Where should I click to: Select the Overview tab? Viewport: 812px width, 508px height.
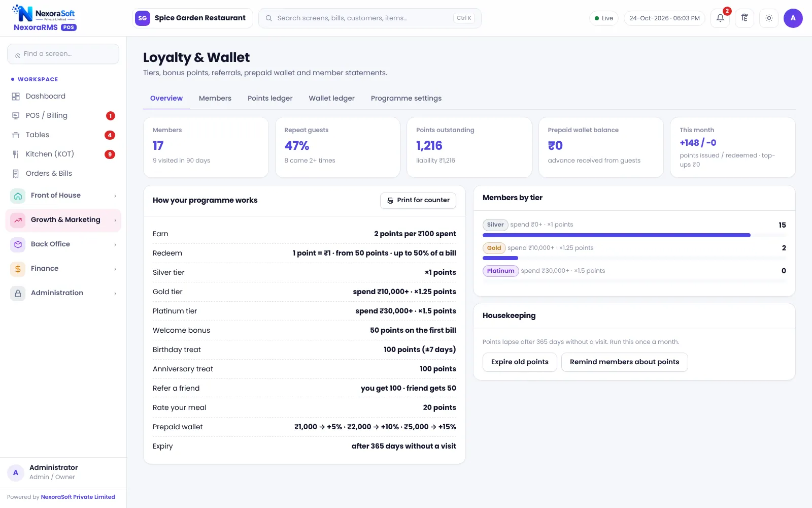coord(166,99)
